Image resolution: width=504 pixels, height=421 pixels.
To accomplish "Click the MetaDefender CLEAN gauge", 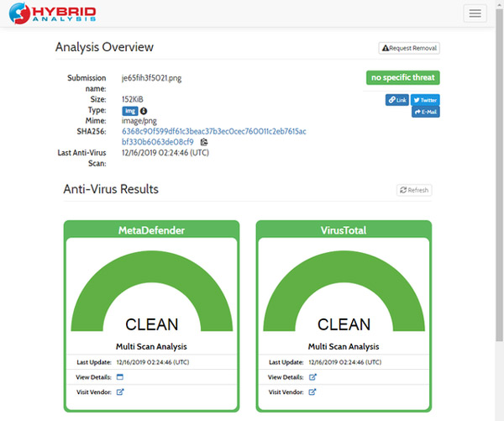I will (x=152, y=291).
